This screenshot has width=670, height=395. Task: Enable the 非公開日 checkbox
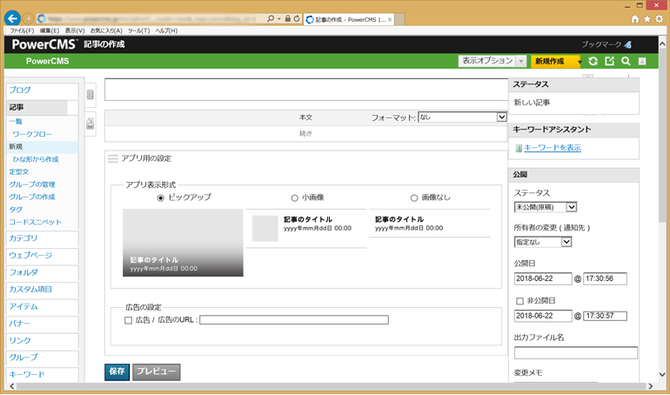coord(520,301)
